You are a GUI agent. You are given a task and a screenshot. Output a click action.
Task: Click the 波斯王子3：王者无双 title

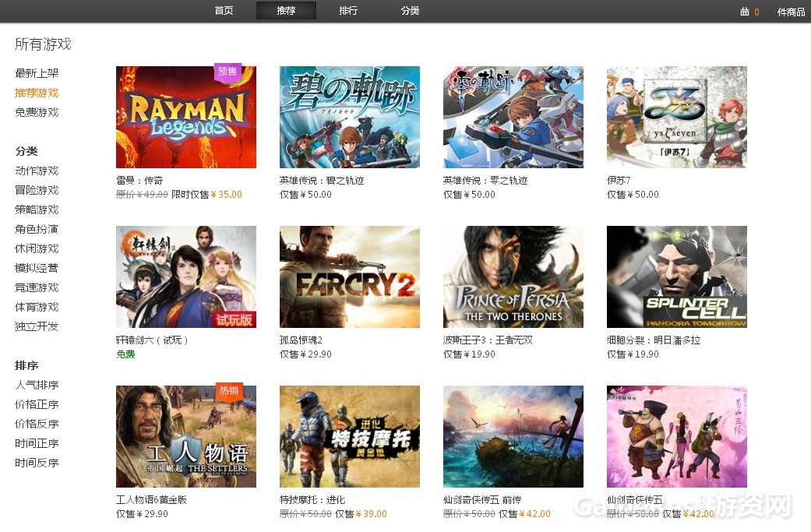(488, 340)
